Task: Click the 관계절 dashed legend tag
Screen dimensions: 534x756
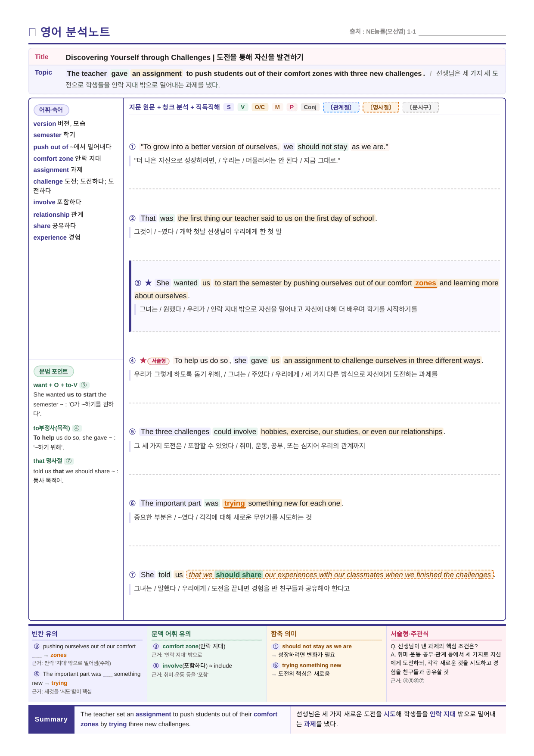Action: click(341, 107)
